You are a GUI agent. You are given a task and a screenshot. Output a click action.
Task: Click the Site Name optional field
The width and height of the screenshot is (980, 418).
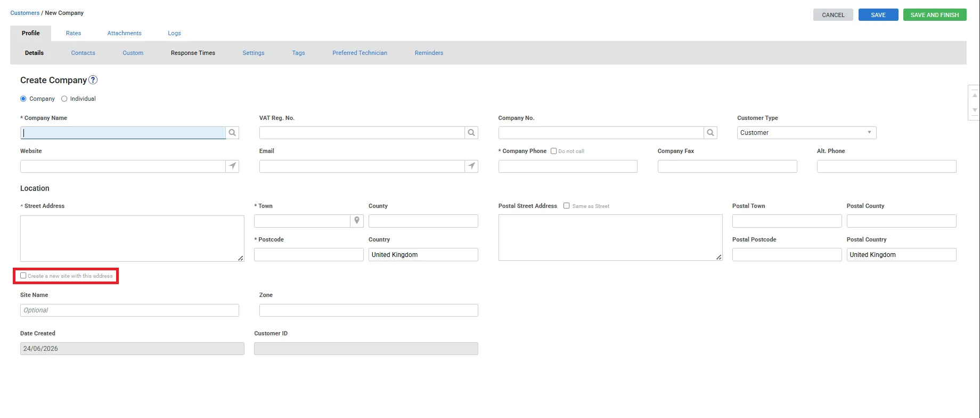click(129, 310)
